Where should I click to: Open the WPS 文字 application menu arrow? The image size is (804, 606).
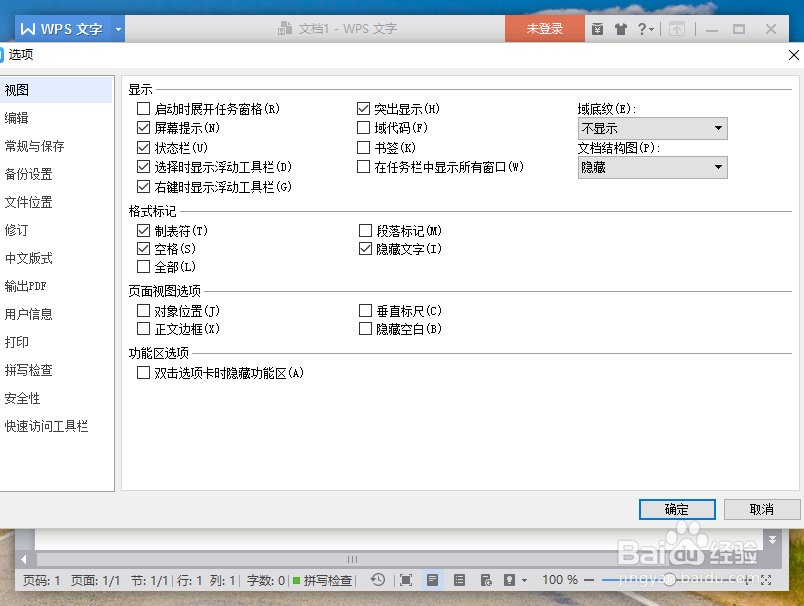118,29
